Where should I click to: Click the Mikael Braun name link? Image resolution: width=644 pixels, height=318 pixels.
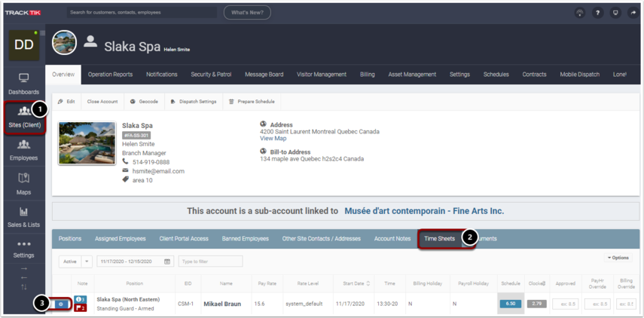coord(222,304)
